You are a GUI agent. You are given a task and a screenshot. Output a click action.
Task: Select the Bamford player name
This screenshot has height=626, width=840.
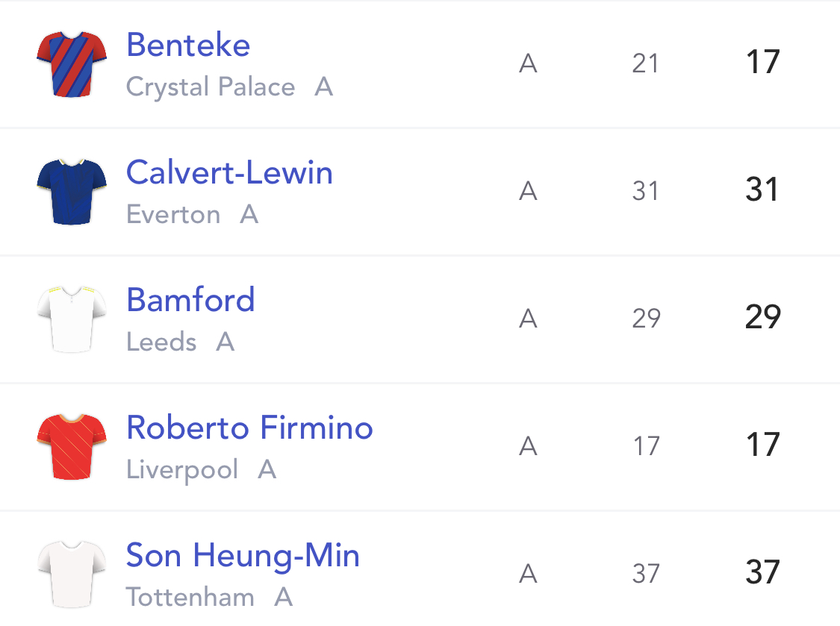[x=190, y=299]
